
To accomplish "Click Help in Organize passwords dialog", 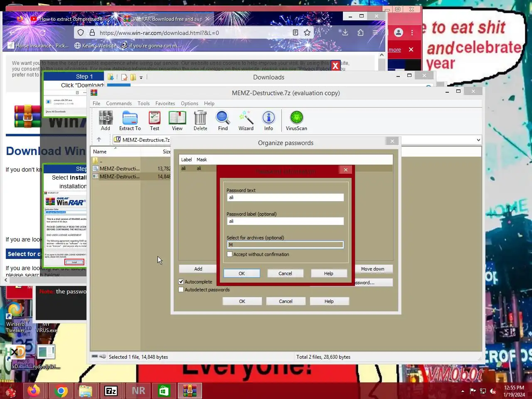I will [329, 301].
